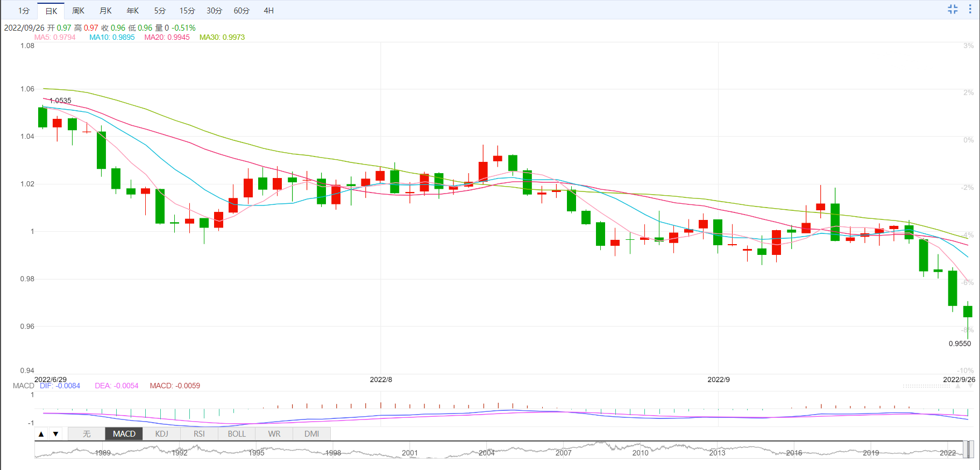Click the MACD: -0.0059 value label
The image size is (980, 470).
[175, 386]
